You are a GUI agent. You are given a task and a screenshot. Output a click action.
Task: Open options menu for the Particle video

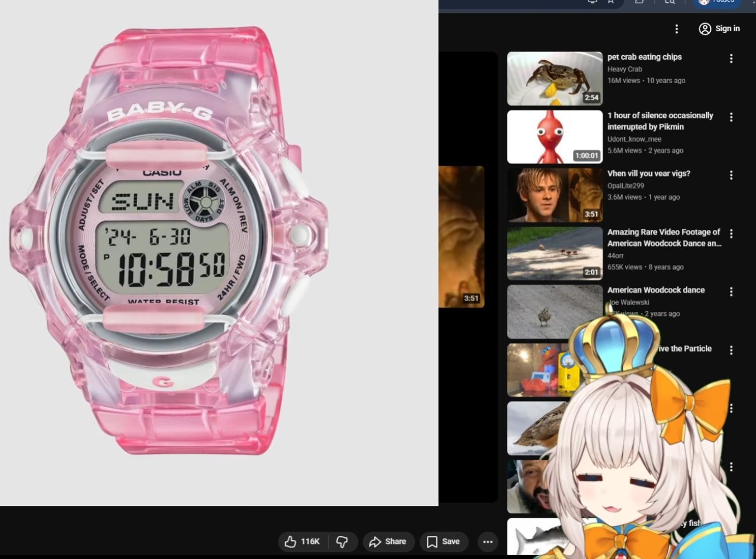click(731, 350)
